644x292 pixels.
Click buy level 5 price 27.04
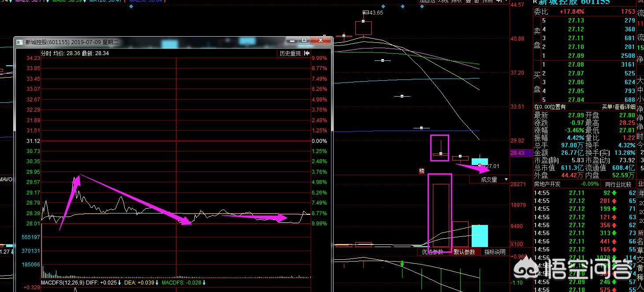576,100
